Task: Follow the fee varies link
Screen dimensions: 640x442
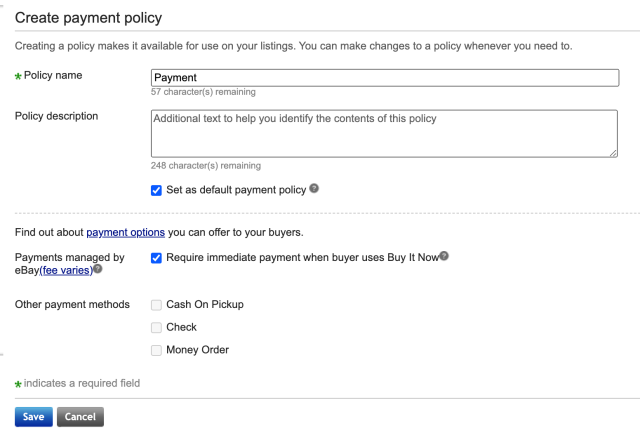Action: (x=66, y=270)
